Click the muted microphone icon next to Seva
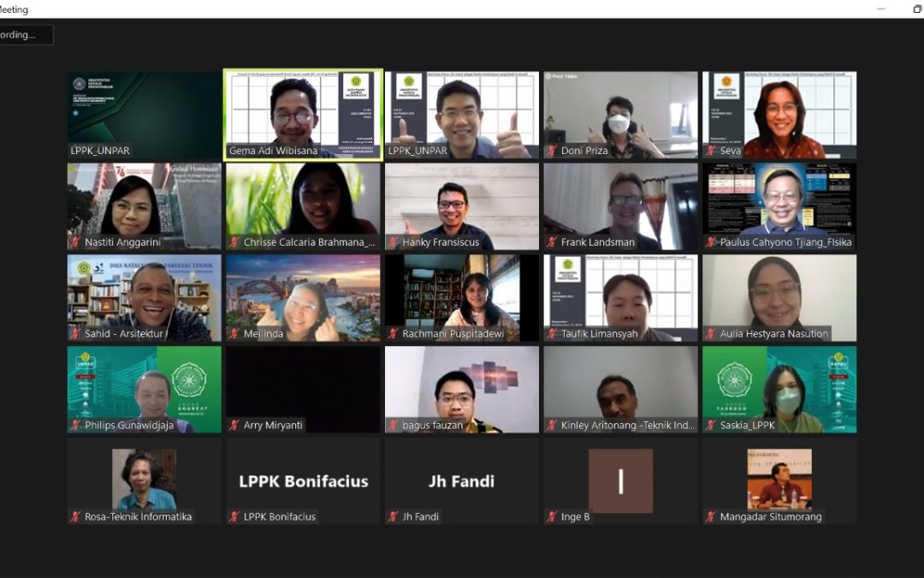 711,151
